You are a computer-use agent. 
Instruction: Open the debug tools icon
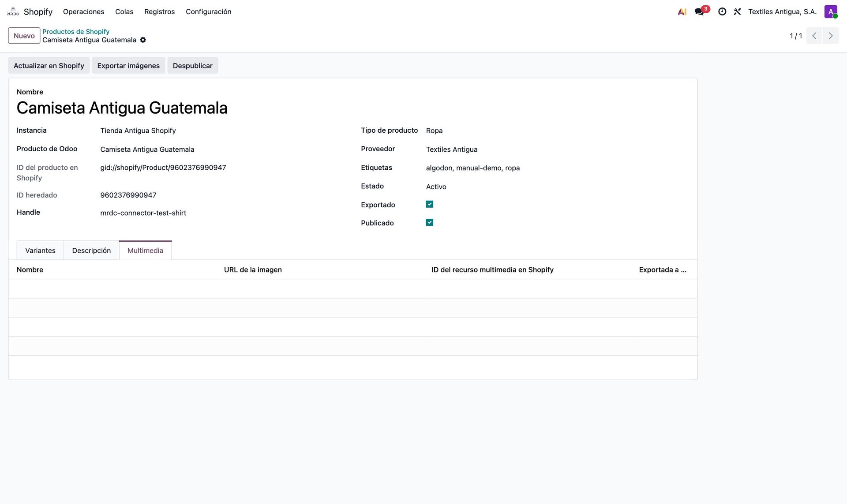coord(737,12)
